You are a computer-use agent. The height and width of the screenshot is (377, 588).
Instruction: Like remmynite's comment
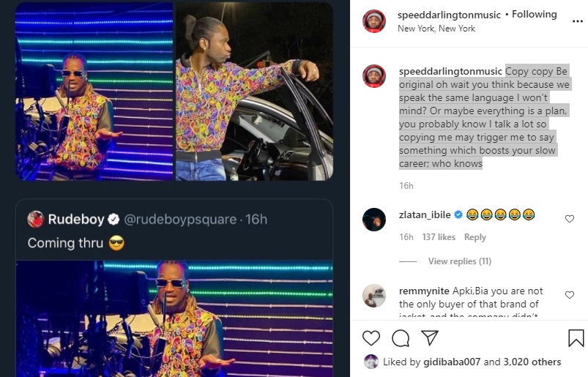(570, 295)
